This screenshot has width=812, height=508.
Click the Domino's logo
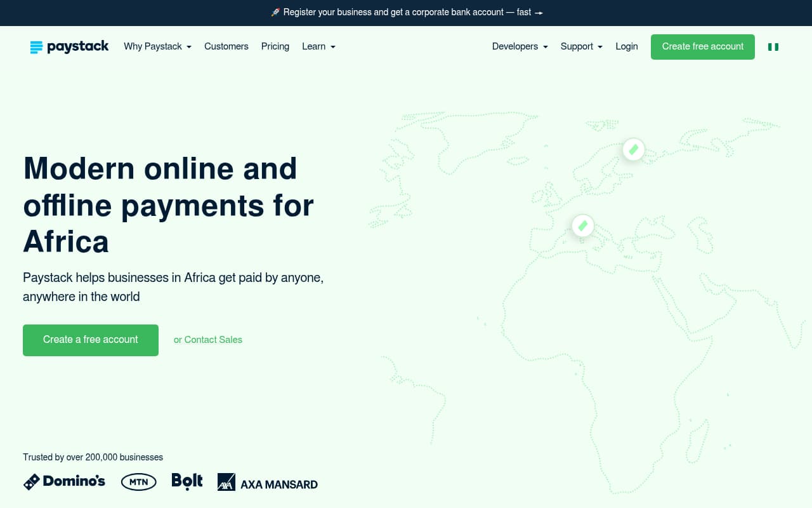pos(64,481)
